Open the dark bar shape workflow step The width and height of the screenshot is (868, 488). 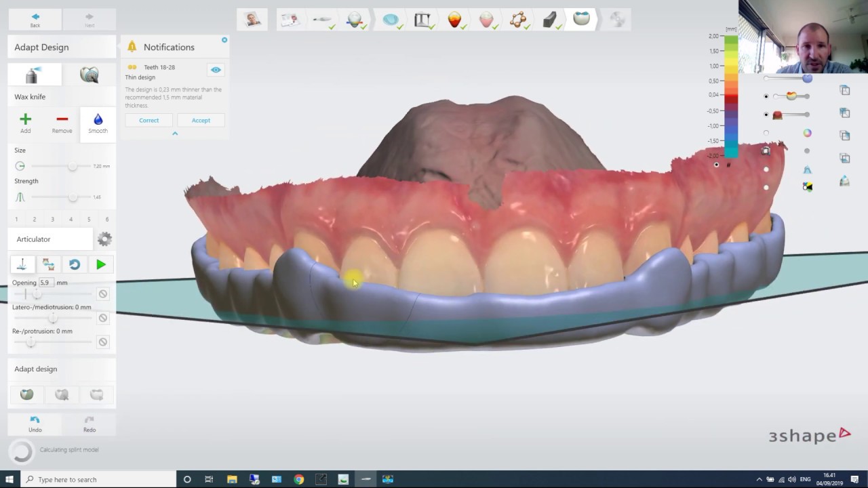click(x=550, y=20)
